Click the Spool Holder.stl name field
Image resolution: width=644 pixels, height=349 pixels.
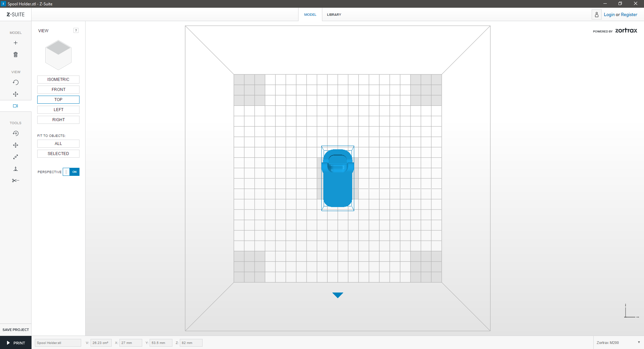tap(58, 343)
